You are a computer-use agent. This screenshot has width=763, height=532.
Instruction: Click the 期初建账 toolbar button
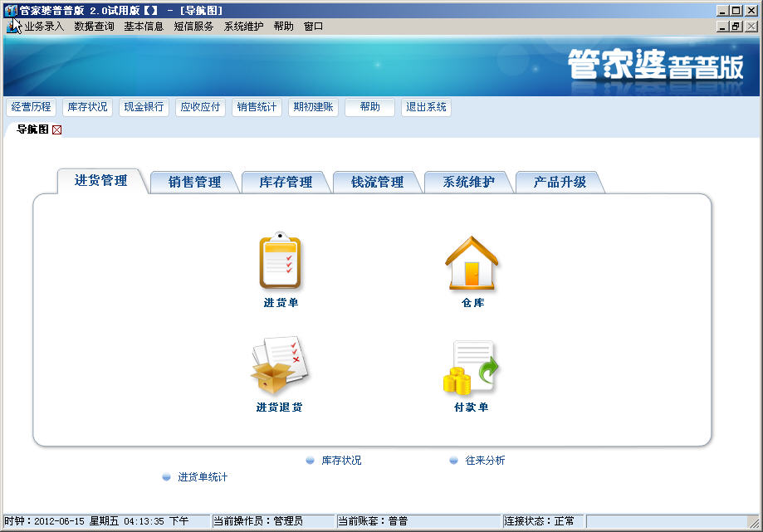click(313, 107)
